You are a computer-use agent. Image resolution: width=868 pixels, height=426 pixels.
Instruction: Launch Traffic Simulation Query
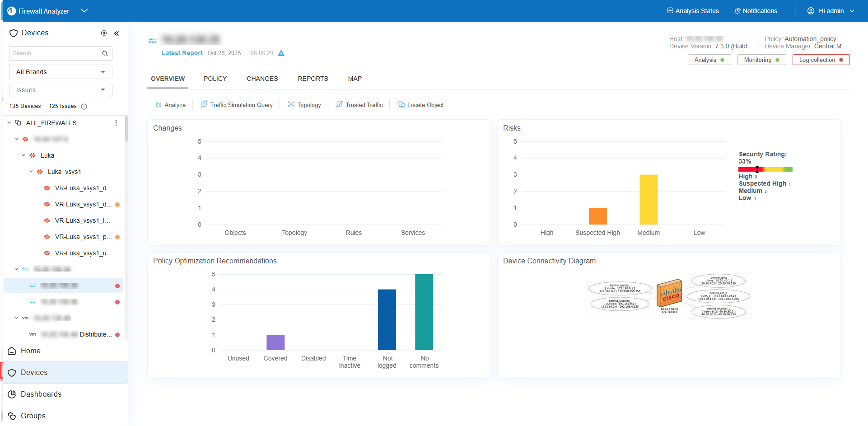click(x=237, y=105)
